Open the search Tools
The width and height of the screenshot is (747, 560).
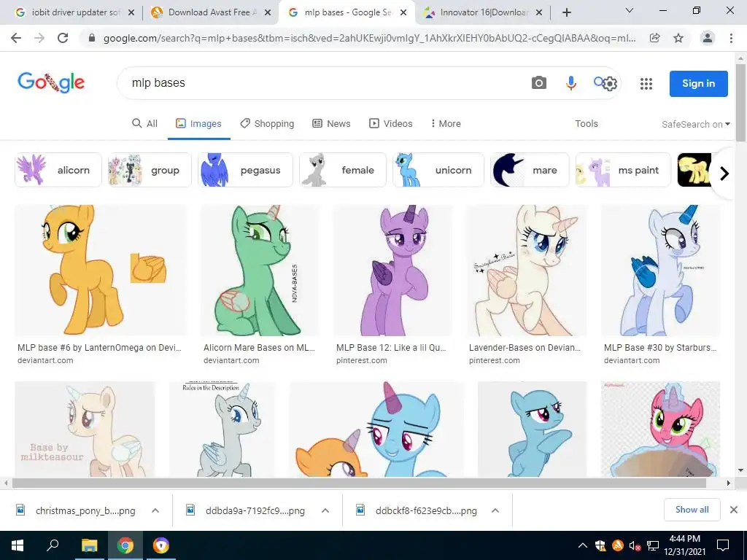click(586, 124)
